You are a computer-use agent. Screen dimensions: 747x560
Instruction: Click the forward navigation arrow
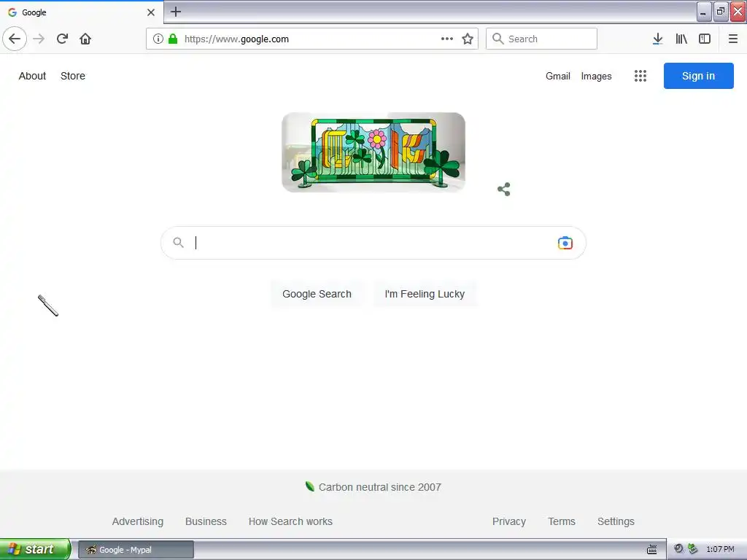click(39, 39)
